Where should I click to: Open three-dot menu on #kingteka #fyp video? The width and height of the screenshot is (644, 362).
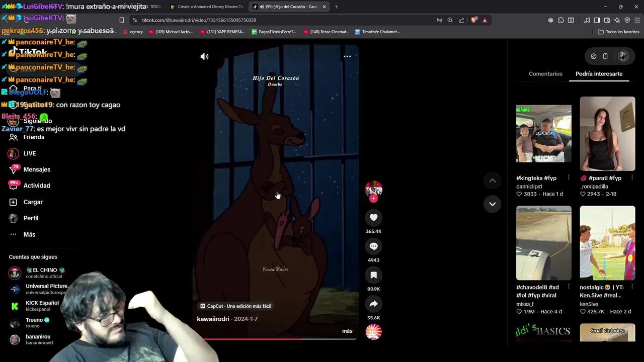569,177
